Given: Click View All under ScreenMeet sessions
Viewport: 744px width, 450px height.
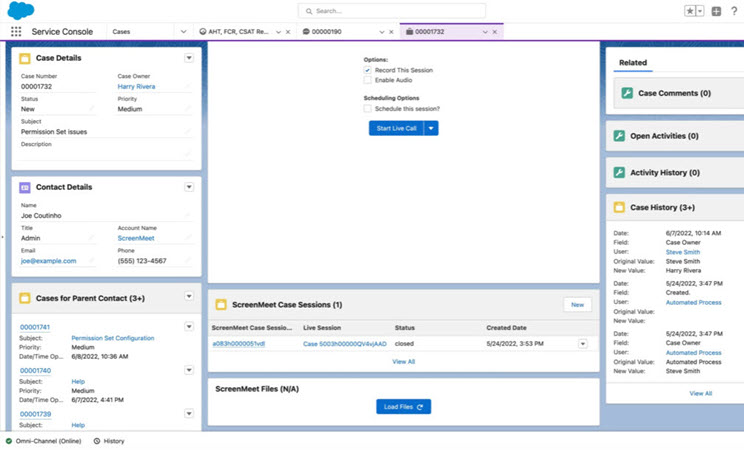Looking at the screenshot, I should (403, 362).
